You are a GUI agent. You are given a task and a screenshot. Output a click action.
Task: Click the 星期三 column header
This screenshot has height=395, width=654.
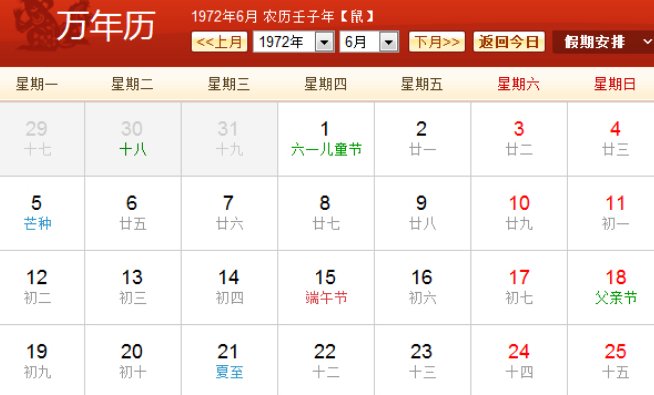point(229,84)
